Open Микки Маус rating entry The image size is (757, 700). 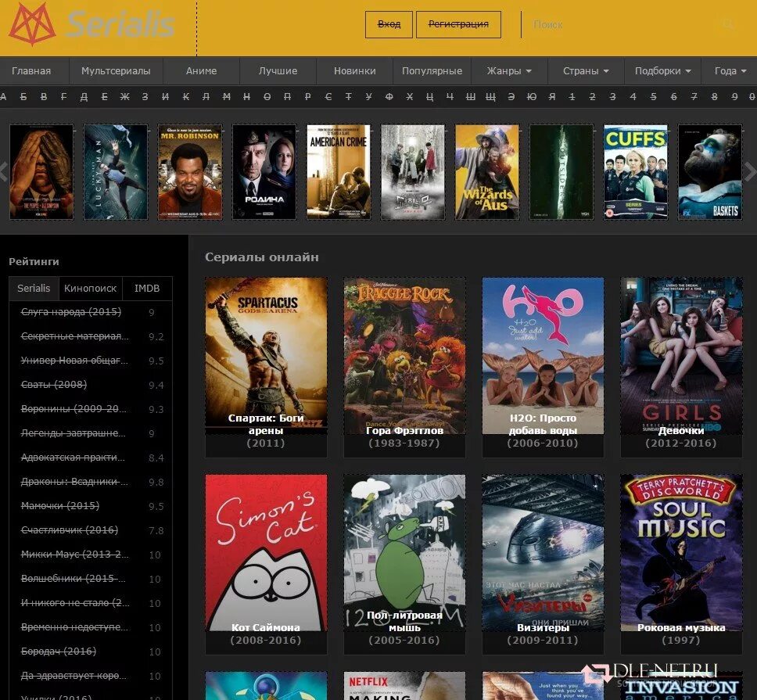click(75, 555)
